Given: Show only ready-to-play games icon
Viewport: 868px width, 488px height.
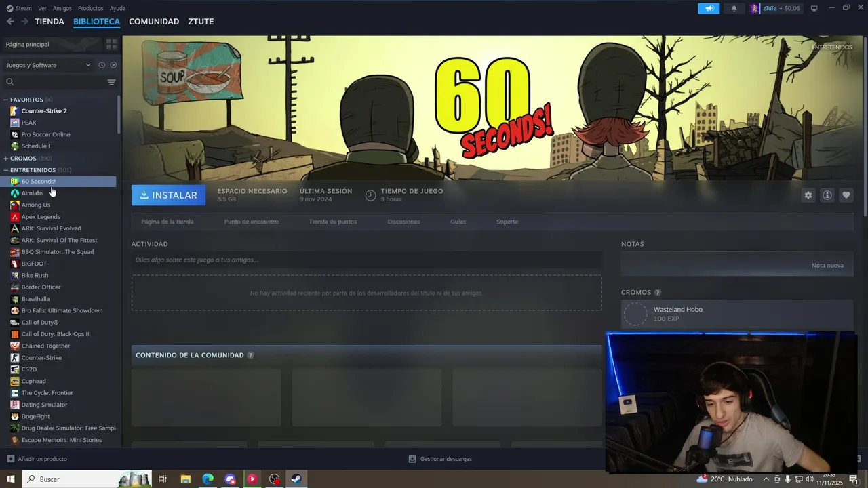Looking at the screenshot, I should coord(113,65).
